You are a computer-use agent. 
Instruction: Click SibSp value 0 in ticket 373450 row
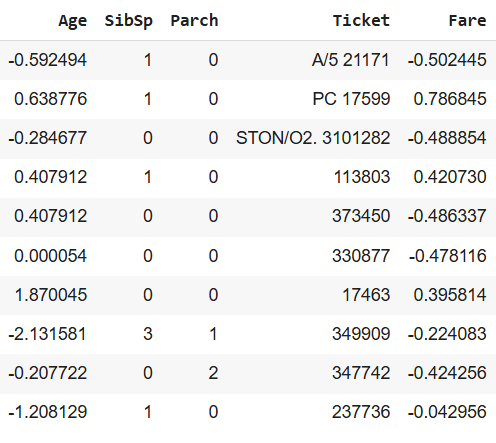(x=148, y=216)
